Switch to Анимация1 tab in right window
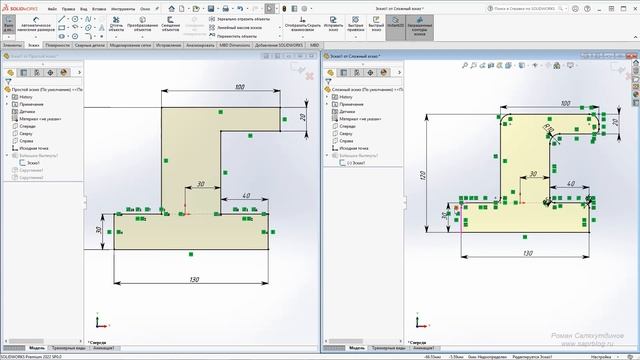Viewport: 640px width, 360px height. pos(423,348)
